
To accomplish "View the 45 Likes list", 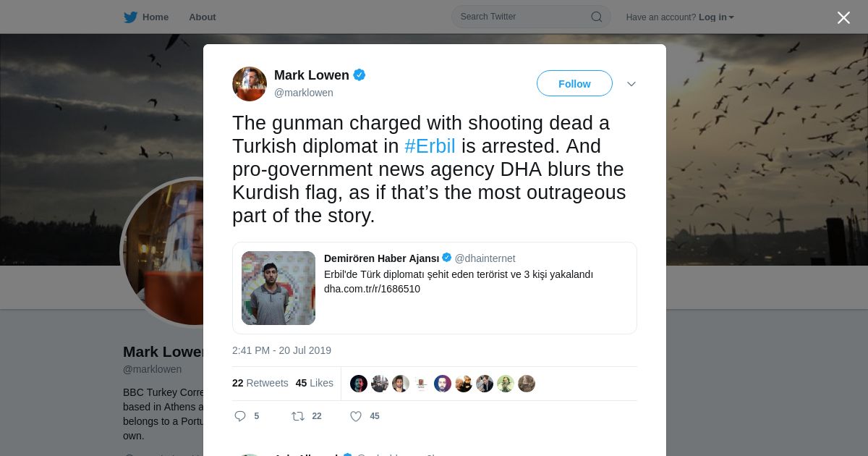I will 315,383.
